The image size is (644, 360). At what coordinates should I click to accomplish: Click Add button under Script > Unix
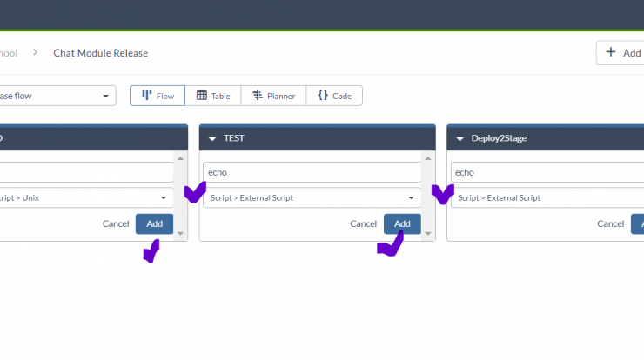point(154,223)
